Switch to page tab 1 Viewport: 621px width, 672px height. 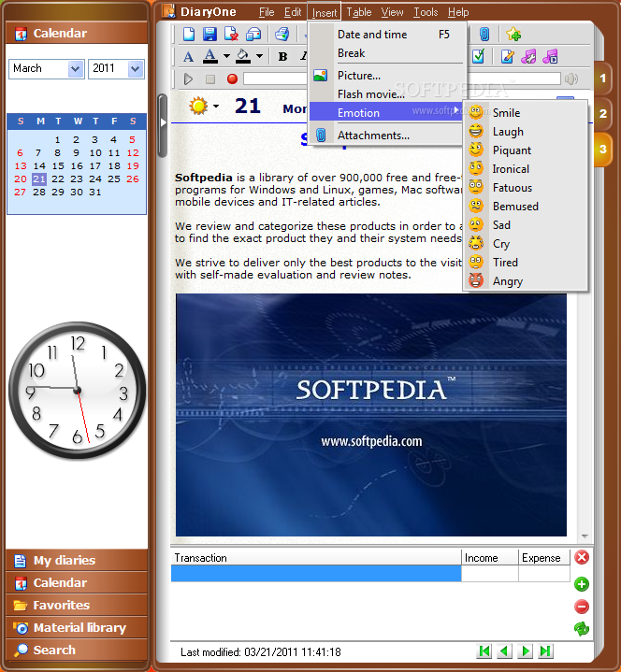coord(602,79)
